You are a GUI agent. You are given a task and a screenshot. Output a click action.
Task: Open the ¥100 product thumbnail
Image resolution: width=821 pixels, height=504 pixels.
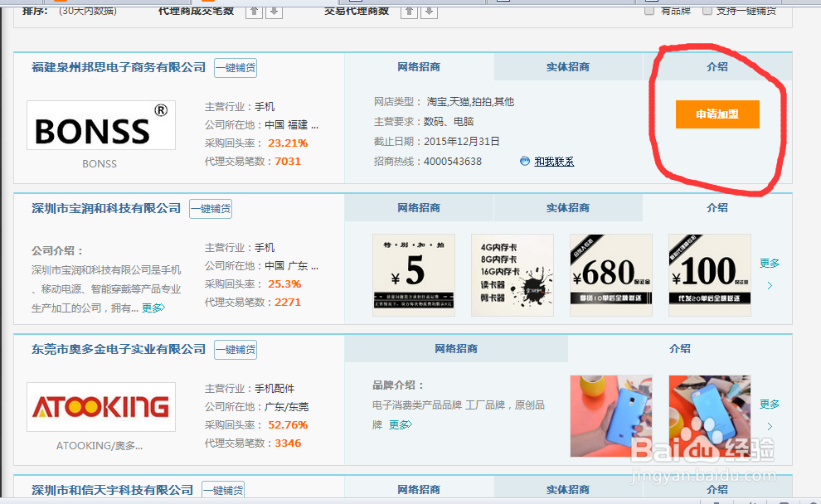tap(710, 275)
